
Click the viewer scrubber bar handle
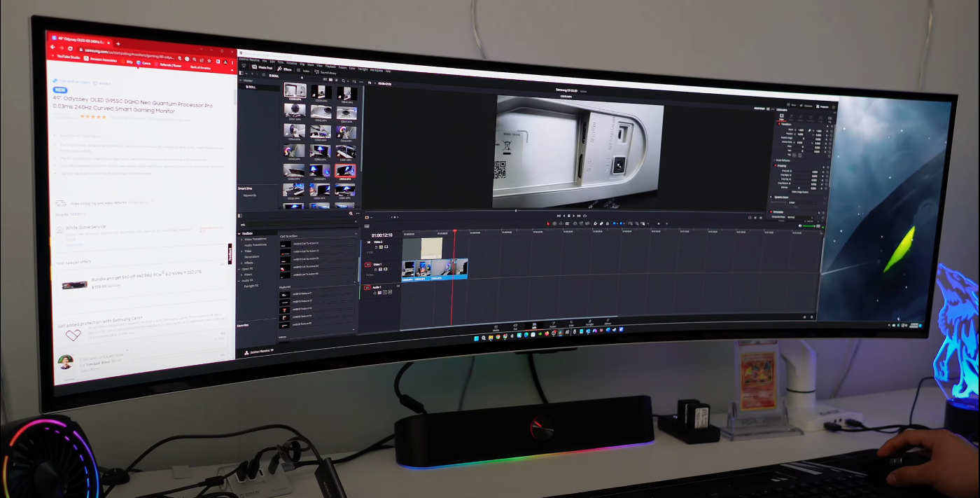(x=516, y=210)
